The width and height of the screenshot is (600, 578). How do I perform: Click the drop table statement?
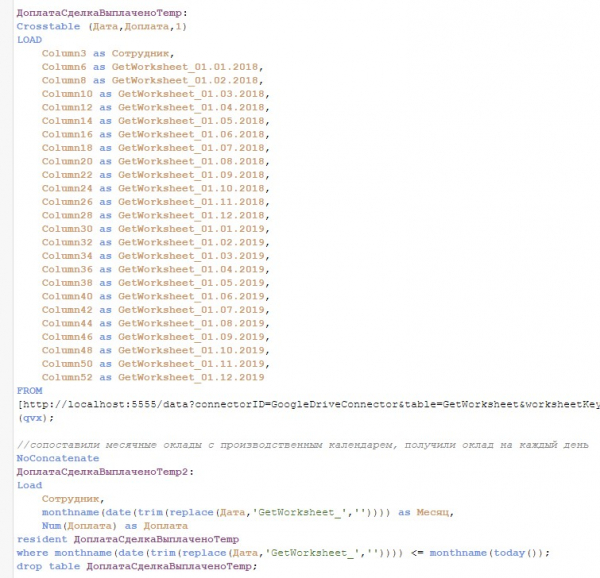[136, 566]
